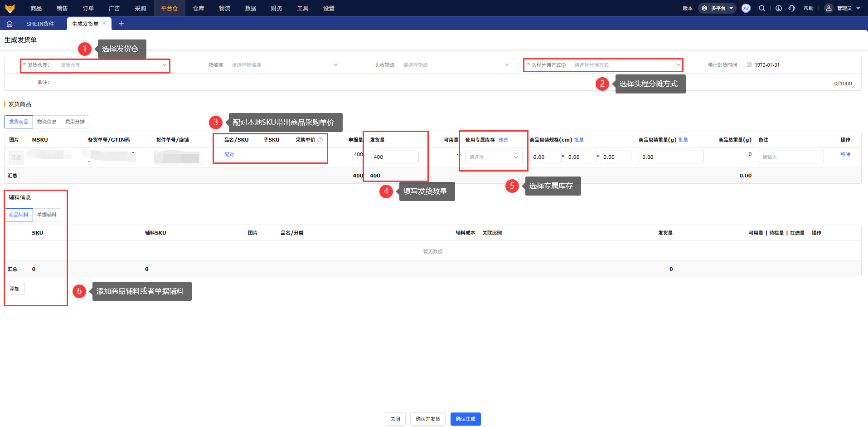
Task: Open the 使用专属库存 select dropdown
Action: tap(494, 157)
